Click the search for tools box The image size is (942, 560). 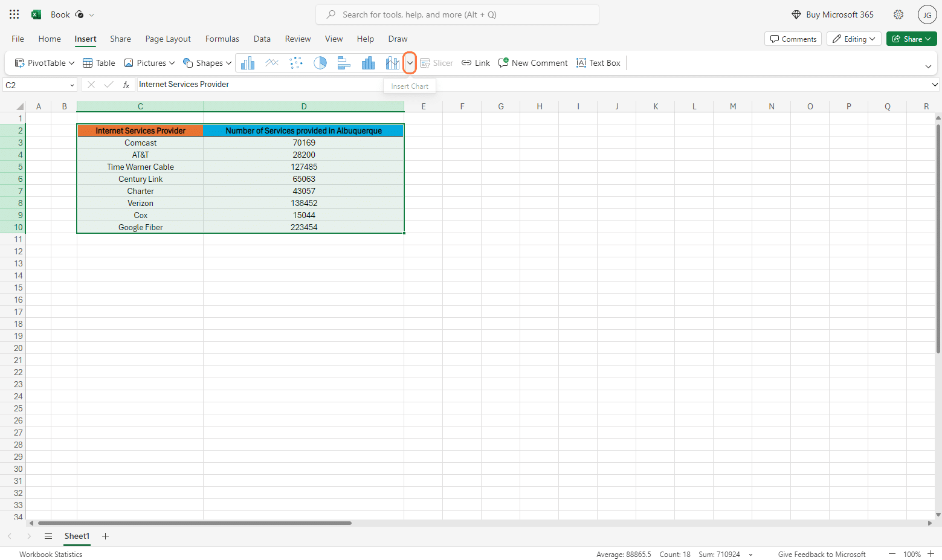pos(457,14)
